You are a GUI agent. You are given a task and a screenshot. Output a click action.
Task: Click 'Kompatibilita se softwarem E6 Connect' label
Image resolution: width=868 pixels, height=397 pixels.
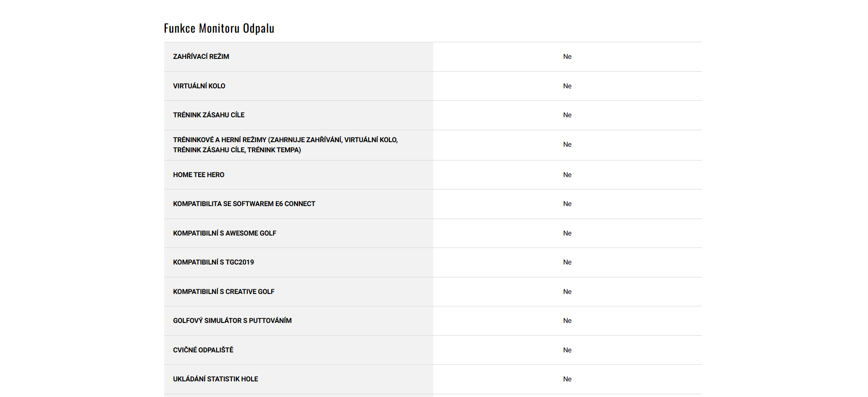pos(244,204)
